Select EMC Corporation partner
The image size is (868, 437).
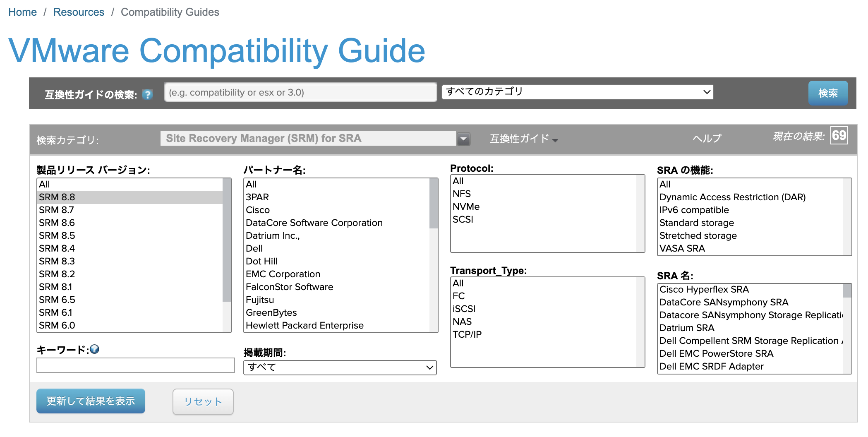coord(337,274)
